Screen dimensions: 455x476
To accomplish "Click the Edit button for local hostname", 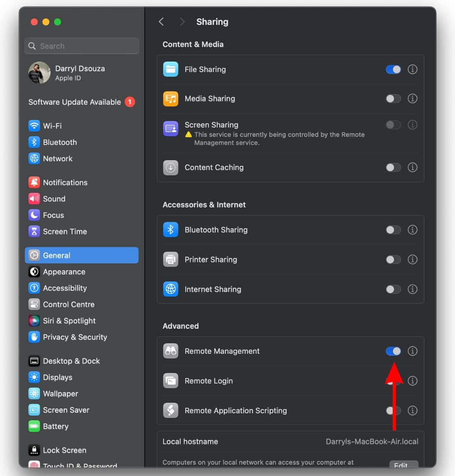I will coord(403,465).
